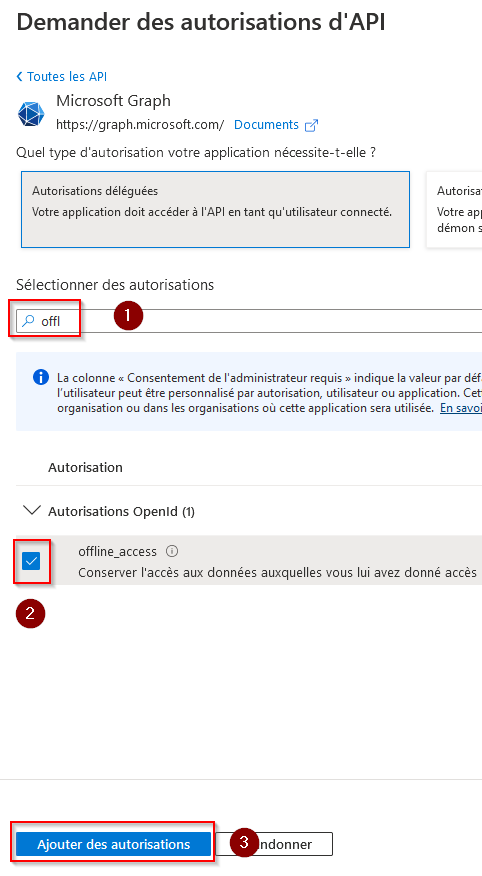
Task: Click the offline_access permission name
Action: pos(117,551)
